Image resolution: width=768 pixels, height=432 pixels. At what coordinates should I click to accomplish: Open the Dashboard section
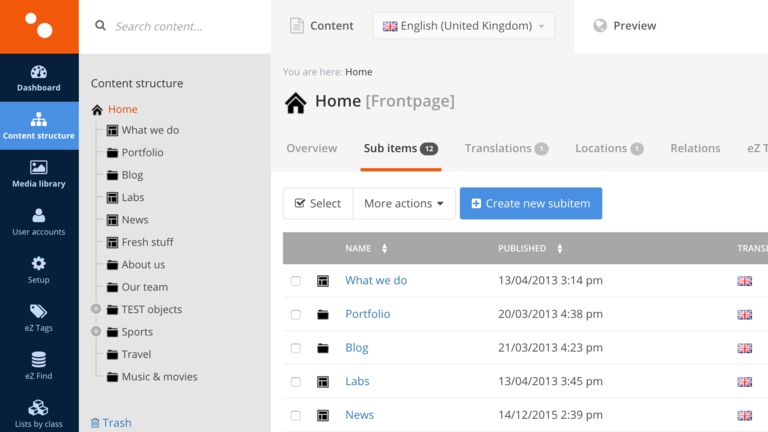(39, 78)
